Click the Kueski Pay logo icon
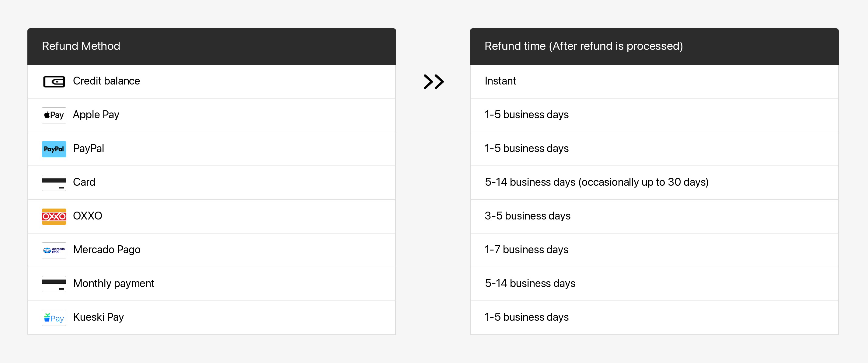The image size is (868, 363). (54, 317)
